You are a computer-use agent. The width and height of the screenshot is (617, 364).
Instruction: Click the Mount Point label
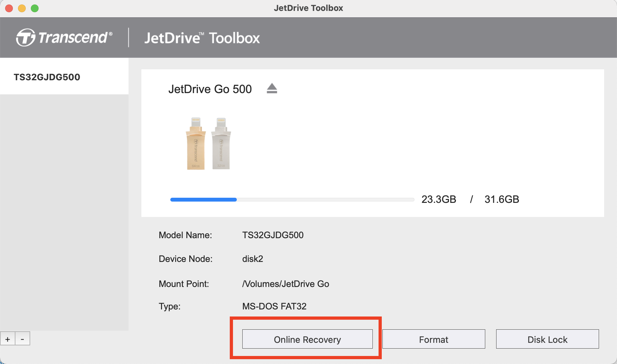[184, 284]
